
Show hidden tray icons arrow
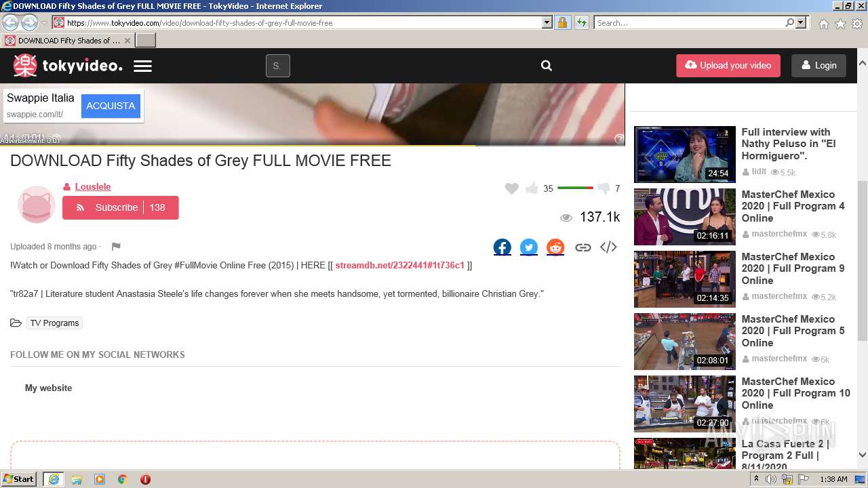click(756, 479)
